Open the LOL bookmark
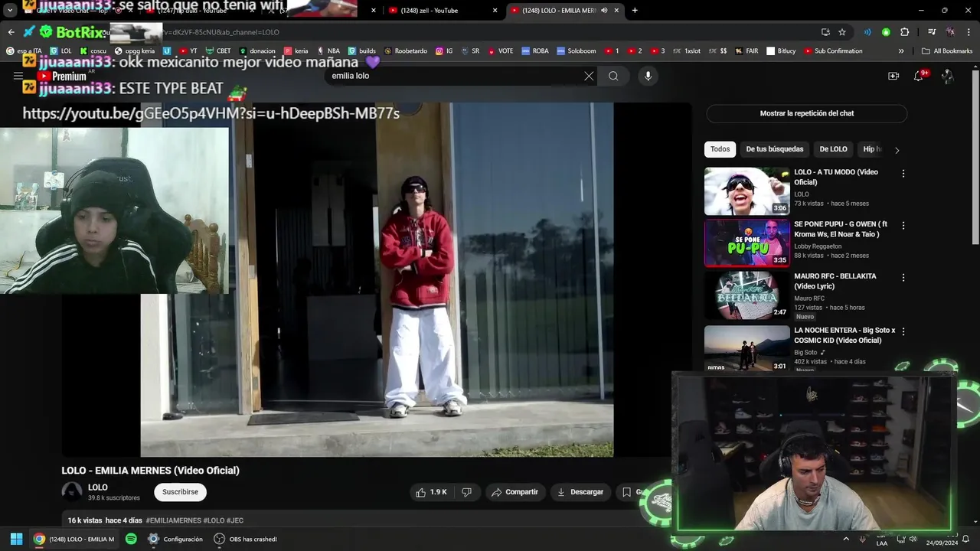 point(60,51)
